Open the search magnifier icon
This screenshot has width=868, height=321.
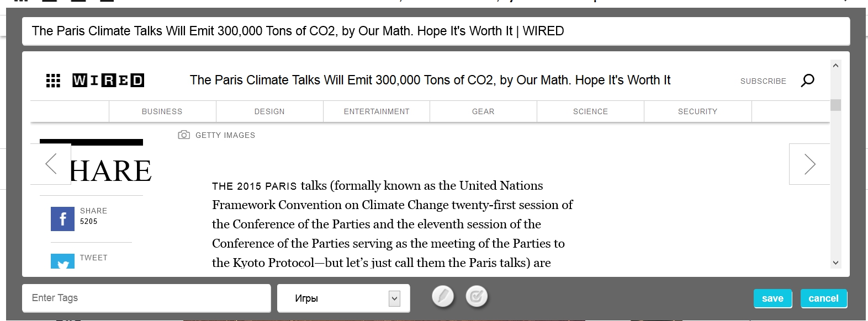[x=807, y=81]
